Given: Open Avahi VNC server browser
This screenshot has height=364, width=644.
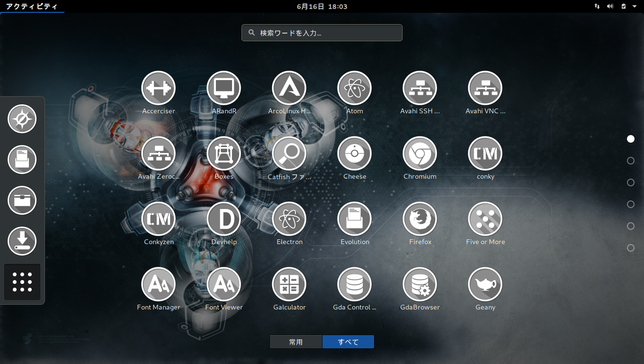Looking at the screenshot, I should coord(485,88).
